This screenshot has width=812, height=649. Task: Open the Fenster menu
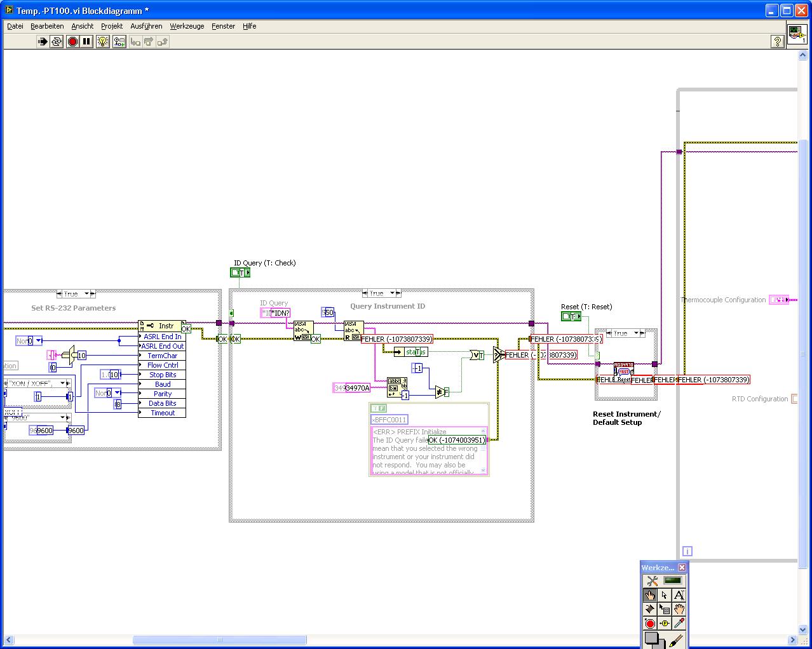pyautogui.click(x=223, y=26)
